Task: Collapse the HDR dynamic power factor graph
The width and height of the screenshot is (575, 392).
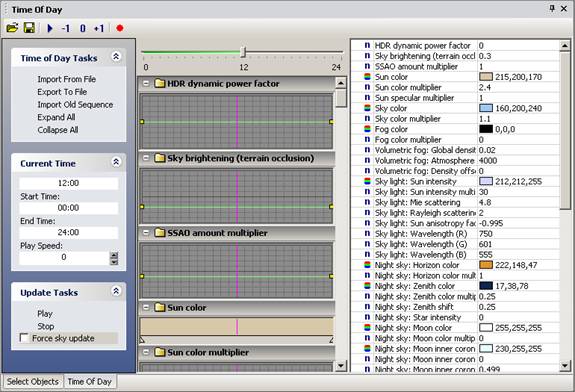Action: 146,84
